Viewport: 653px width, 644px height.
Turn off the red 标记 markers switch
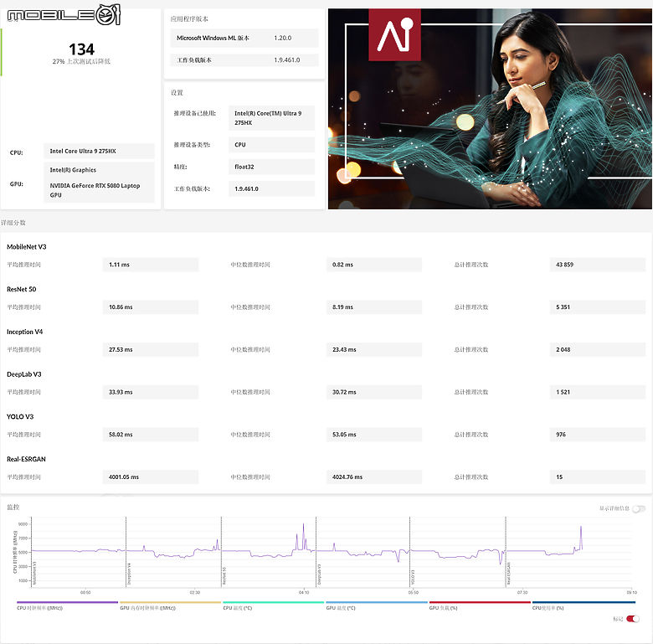point(633,619)
